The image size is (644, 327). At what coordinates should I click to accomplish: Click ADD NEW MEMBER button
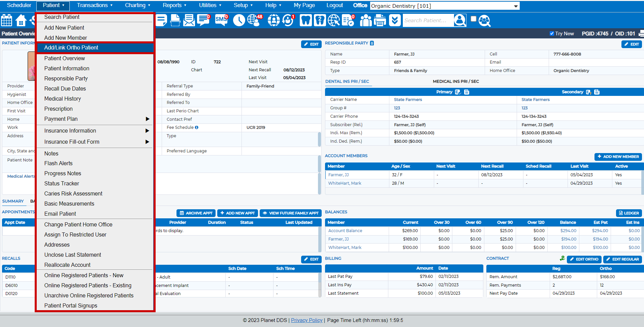coord(618,157)
